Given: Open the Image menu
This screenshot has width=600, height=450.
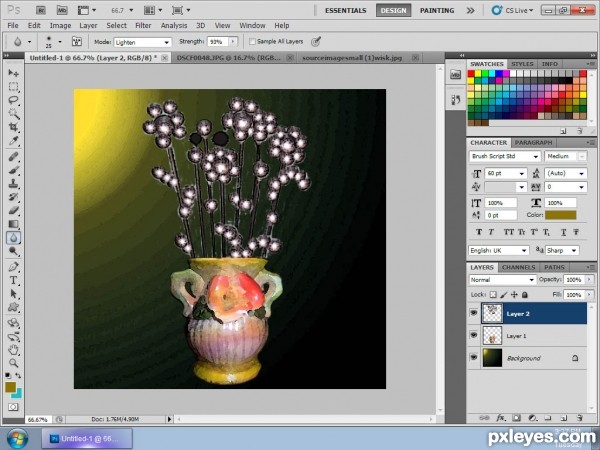Looking at the screenshot, I should 60,26.
